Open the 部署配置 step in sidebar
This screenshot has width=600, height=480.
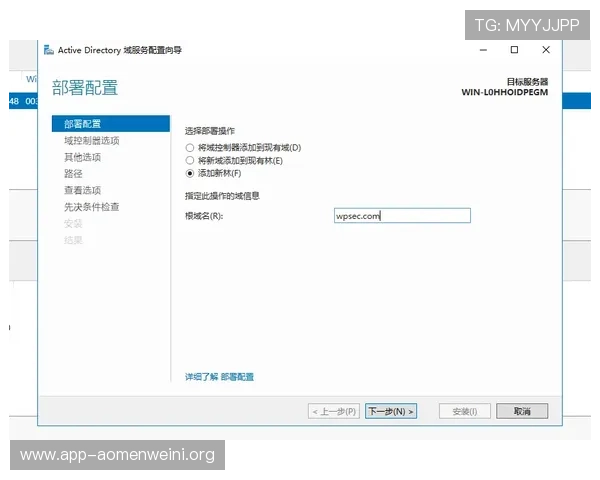pyautogui.click(x=111, y=124)
